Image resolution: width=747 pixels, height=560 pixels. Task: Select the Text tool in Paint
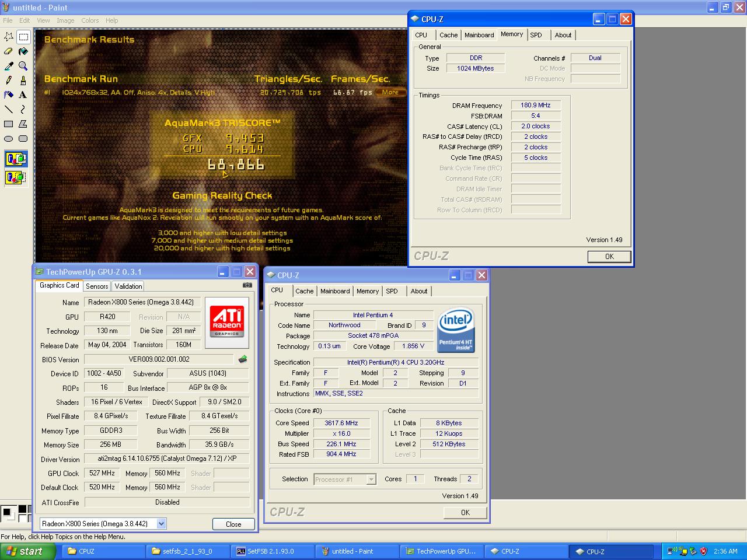(23, 94)
